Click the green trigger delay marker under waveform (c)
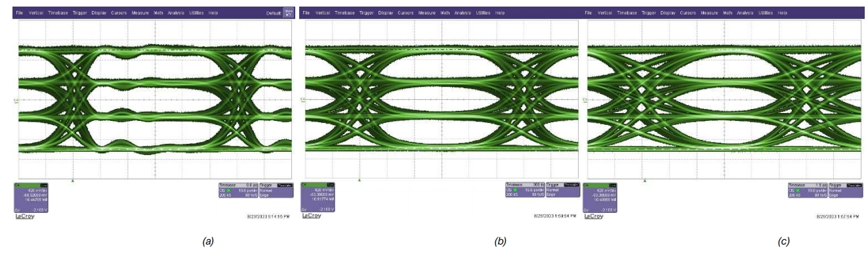 pos(645,179)
